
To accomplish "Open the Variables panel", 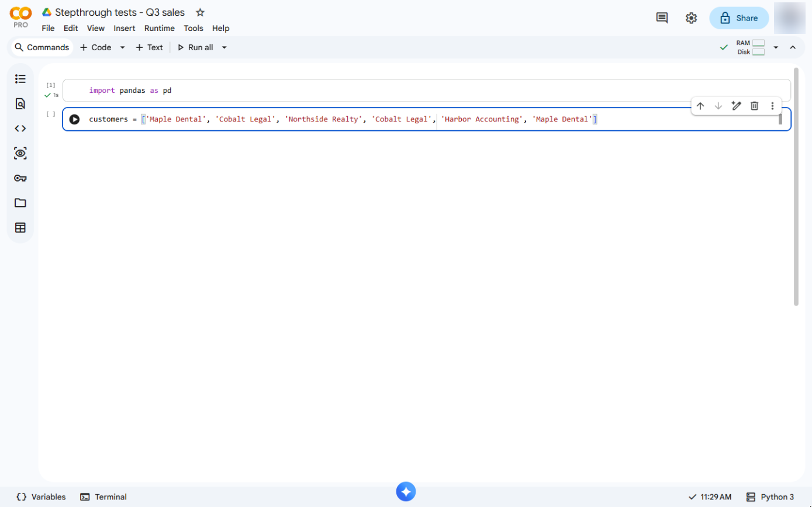I will (x=41, y=497).
